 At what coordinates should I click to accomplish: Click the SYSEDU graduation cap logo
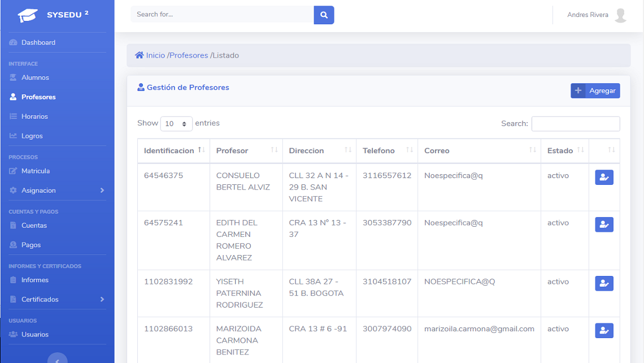pos(28,15)
